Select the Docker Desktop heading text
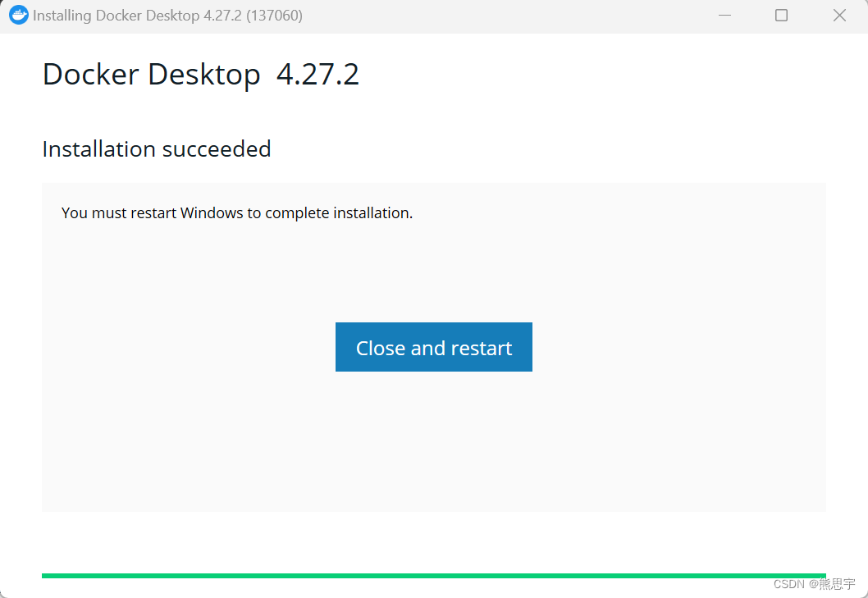The width and height of the screenshot is (868, 598). [x=151, y=74]
